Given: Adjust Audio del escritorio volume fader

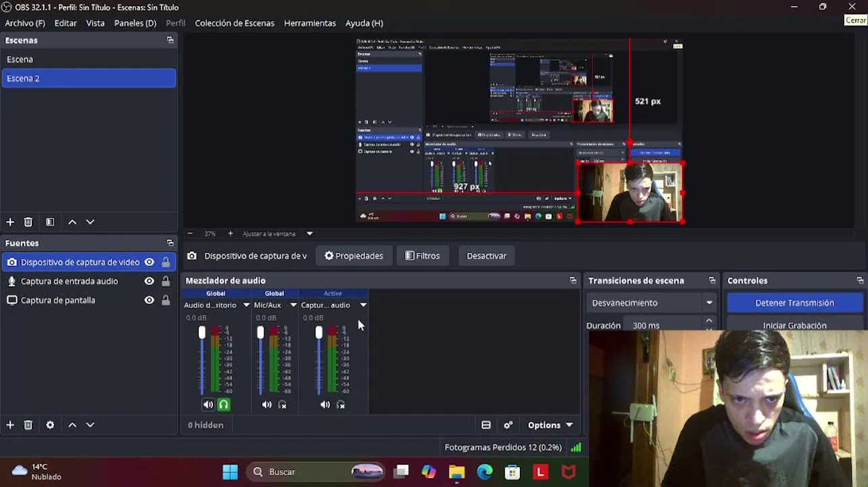Looking at the screenshot, I should [x=201, y=332].
